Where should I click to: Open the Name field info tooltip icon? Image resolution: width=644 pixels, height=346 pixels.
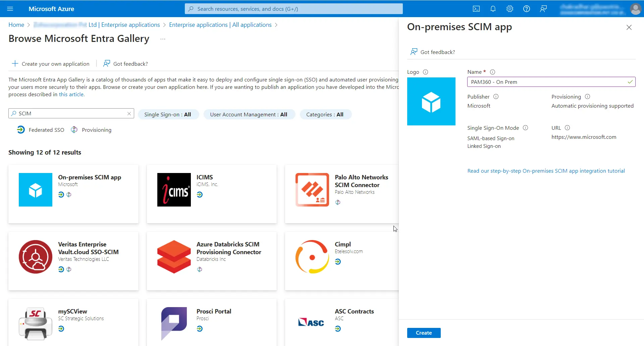click(x=492, y=72)
